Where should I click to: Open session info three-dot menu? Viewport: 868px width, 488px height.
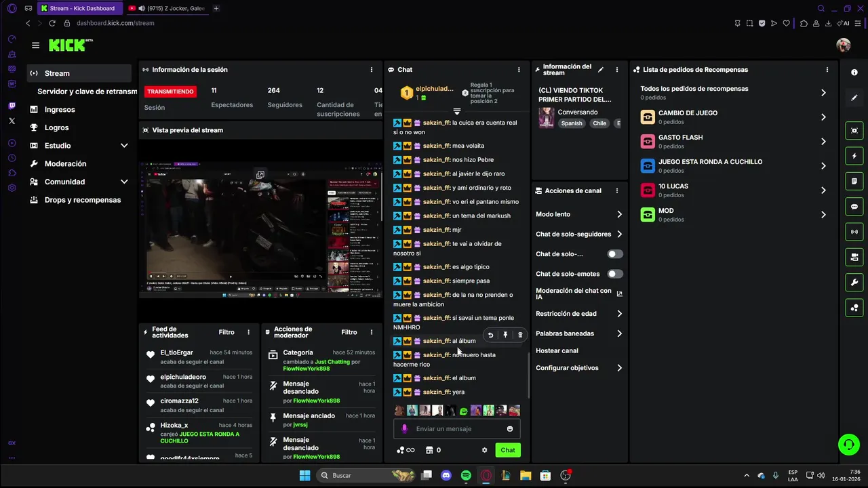372,70
